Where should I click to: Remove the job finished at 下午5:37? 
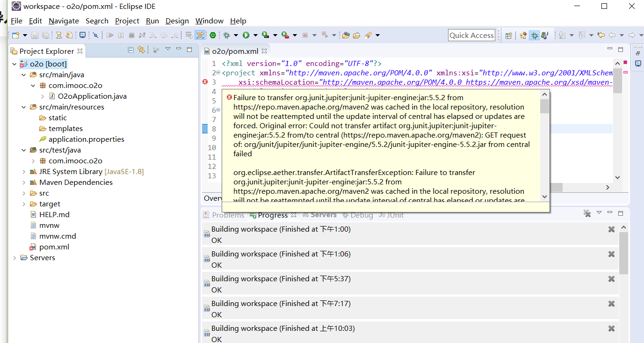tap(611, 279)
